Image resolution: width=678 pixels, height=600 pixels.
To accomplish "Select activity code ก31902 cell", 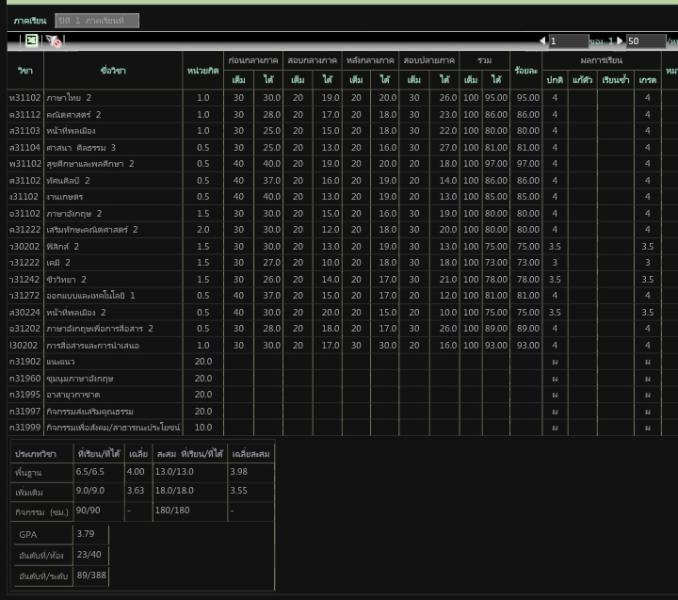I will click(25, 361).
